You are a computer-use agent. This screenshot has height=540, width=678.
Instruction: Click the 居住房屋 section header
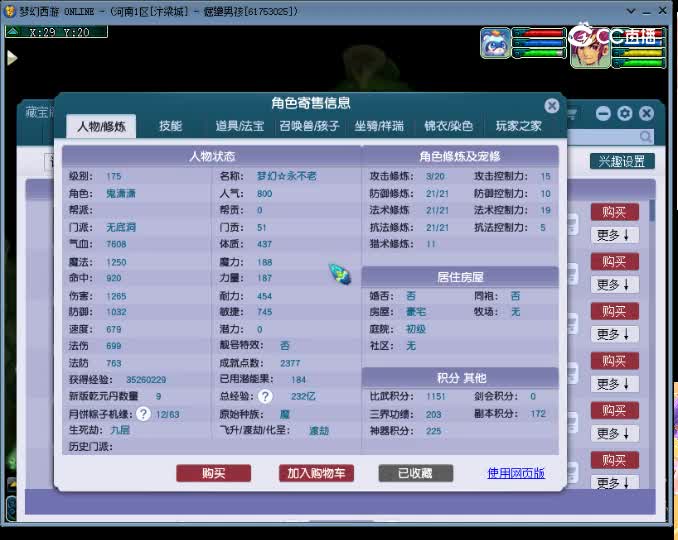pyautogui.click(x=460, y=277)
